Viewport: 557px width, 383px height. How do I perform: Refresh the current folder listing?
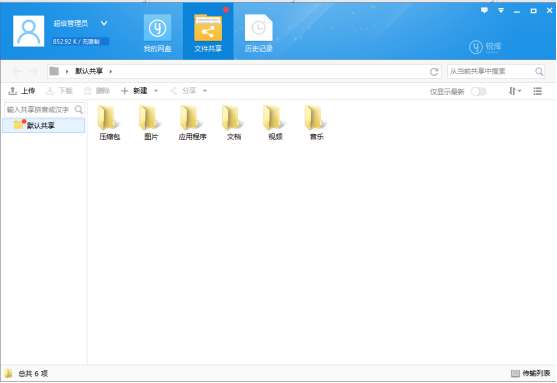[434, 72]
